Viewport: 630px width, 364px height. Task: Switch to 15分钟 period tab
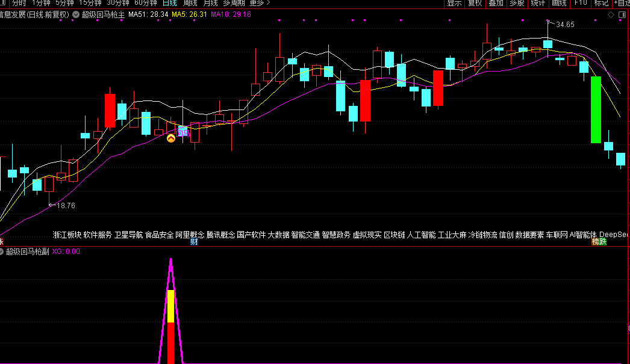(x=90, y=3)
